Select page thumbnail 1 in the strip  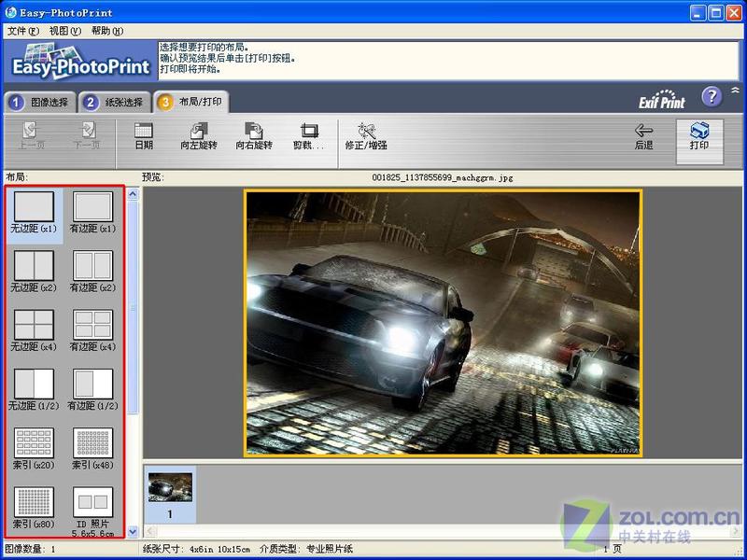point(170,495)
